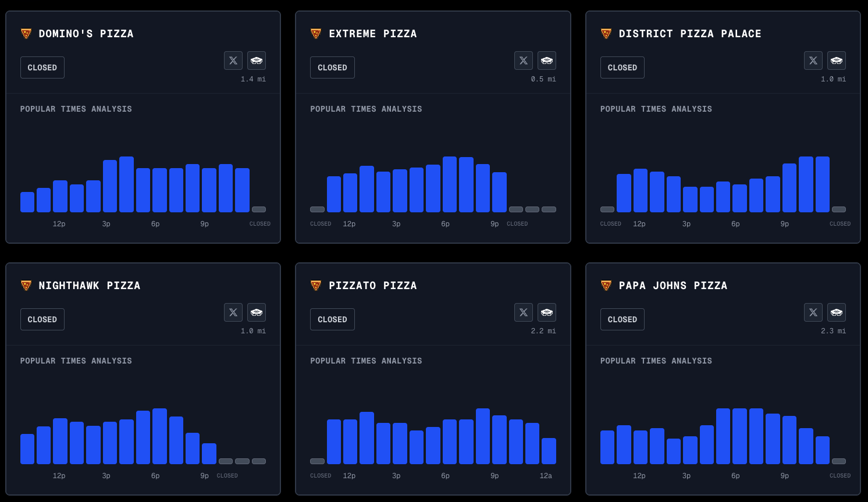Click the pizza slice icon beside Nighthawk Pizza
This screenshot has width=868, height=502.
pos(26,286)
